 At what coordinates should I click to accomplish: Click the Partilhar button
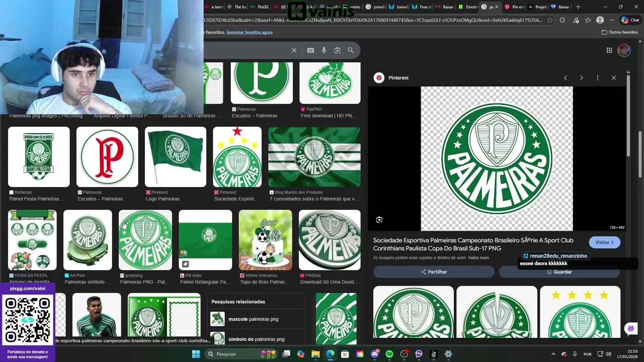[434, 272]
